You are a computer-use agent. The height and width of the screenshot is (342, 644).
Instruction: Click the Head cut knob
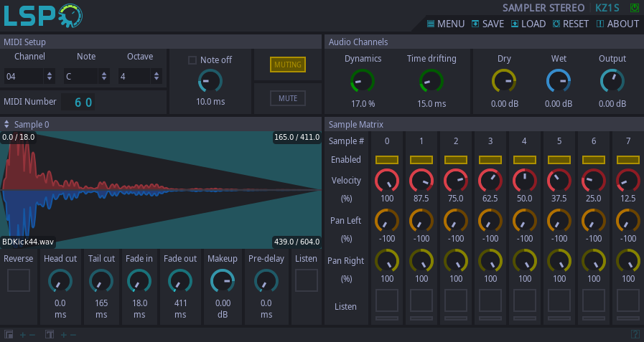coord(60,281)
